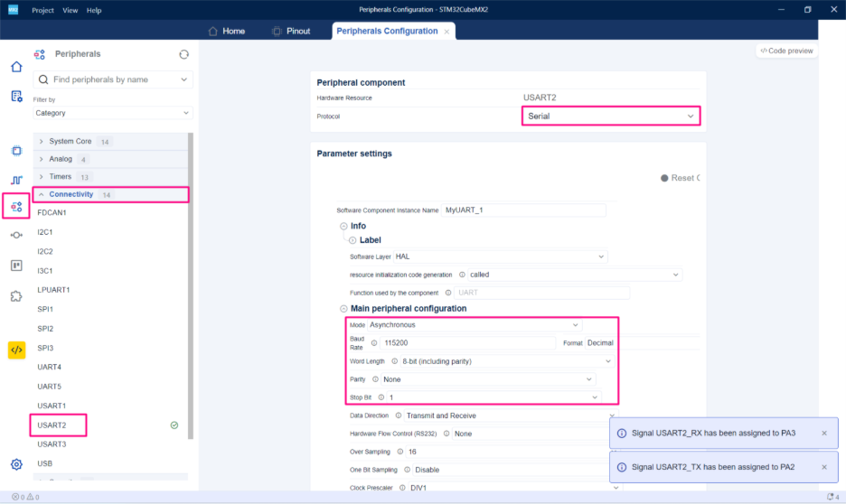Collapse the Label subsection
This screenshot has width=846, height=504.
click(x=352, y=240)
